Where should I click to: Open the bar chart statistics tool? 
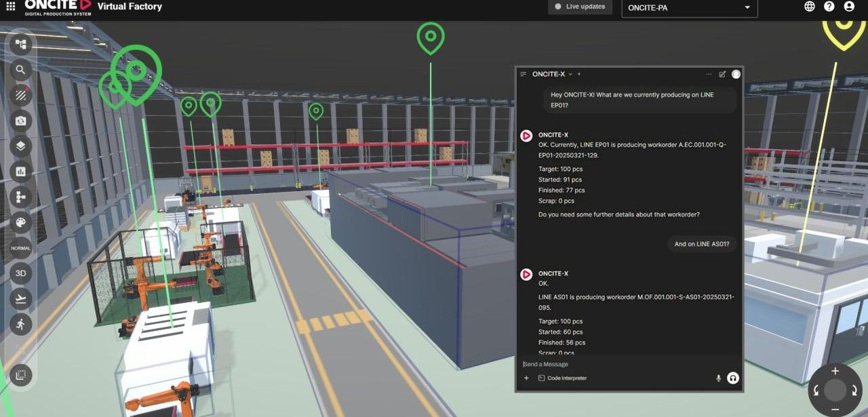(x=21, y=172)
